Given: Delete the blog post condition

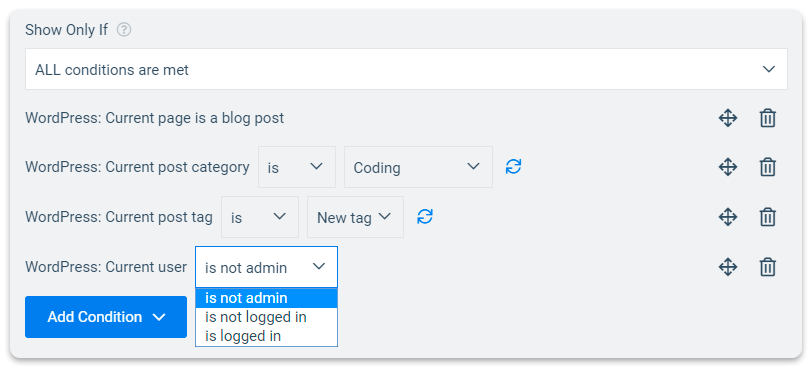Looking at the screenshot, I should pos(767,119).
